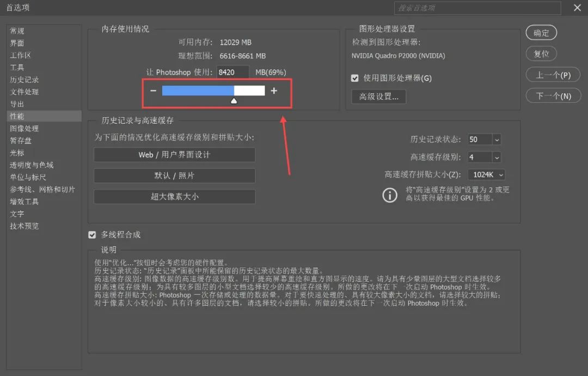Open the 高级设置 dialog
The height and width of the screenshot is (376, 588).
click(x=378, y=96)
